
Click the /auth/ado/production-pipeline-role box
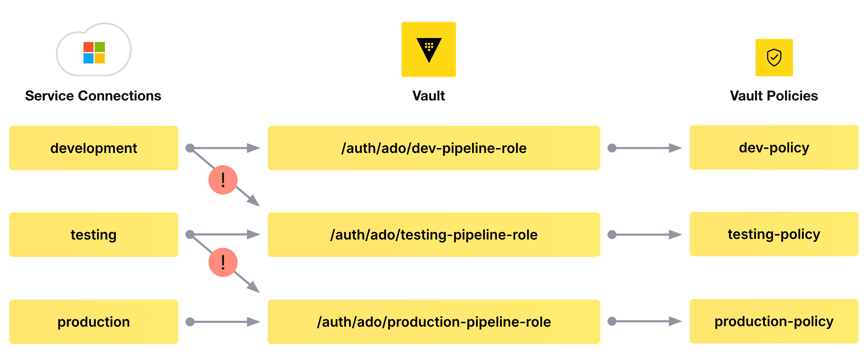434,321
